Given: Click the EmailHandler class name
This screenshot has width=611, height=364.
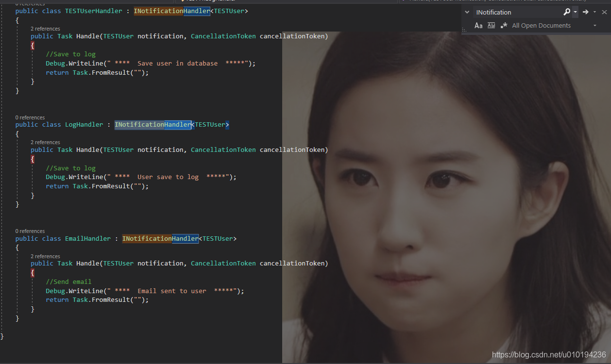Looking at the screenshot, I should click(88, 238).
